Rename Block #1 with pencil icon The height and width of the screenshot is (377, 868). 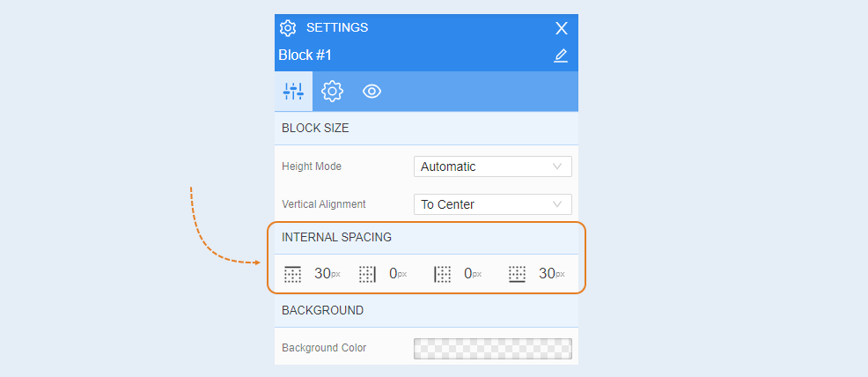pos(561,55)
